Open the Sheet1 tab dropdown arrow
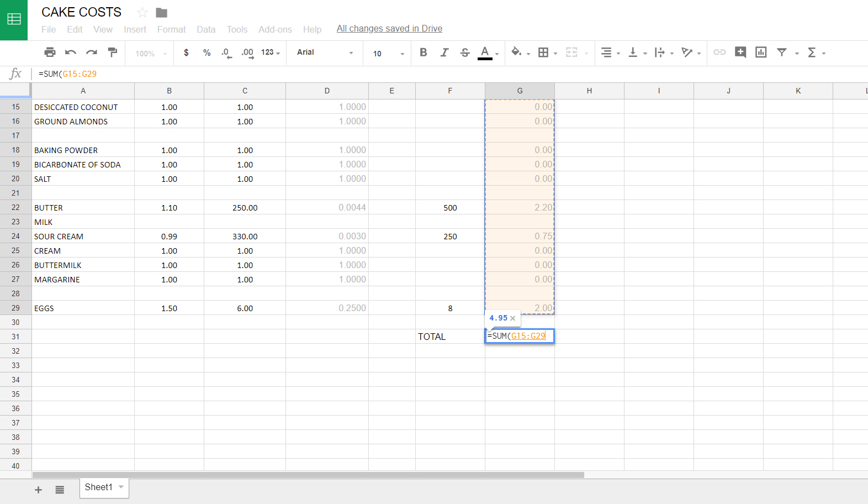The width and height of the screenshot is (868, 504). pyautogui.click(x=121, y=487)
